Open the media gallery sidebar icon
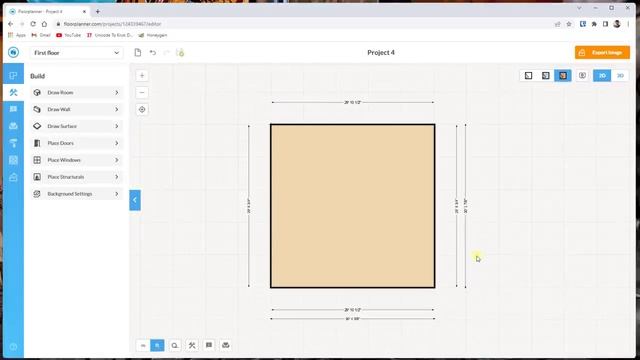The width and height of the screenshot is (640, 360). point(13,160)
